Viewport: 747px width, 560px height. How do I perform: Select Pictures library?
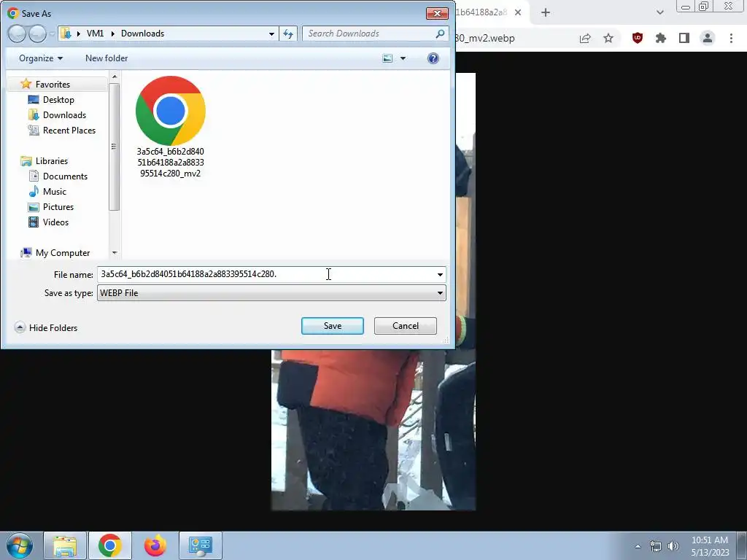point(58,206)
